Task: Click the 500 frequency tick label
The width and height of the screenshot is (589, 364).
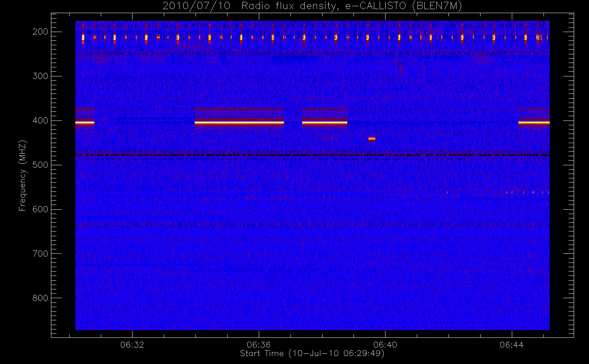Action: 40,165
